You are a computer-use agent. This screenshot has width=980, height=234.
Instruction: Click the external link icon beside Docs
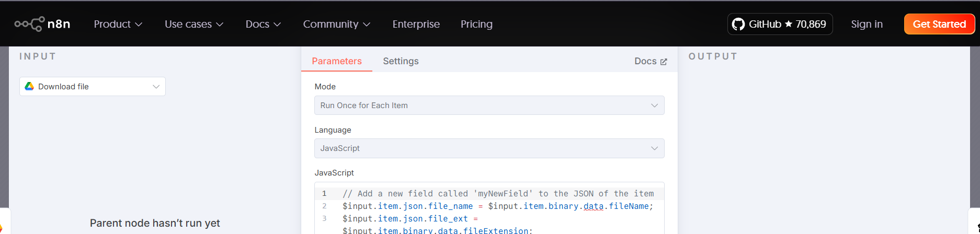click(x=664, y=62)
